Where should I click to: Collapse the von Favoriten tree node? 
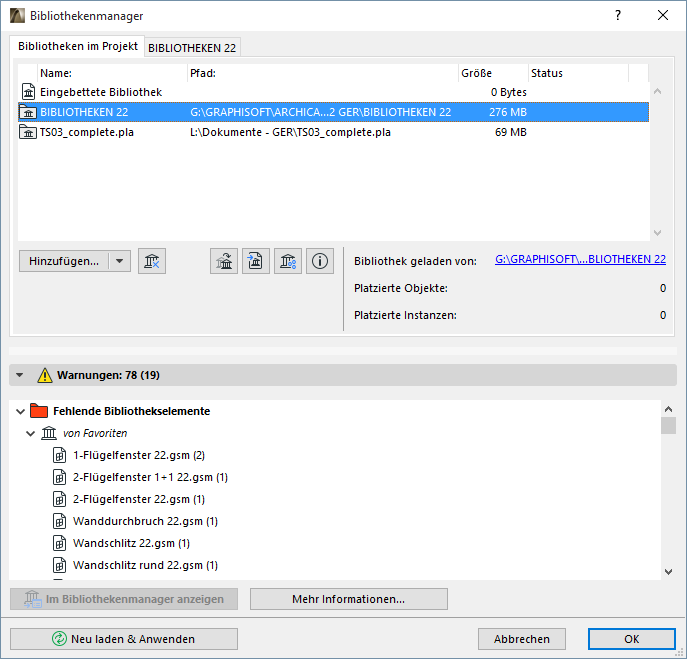tap(30, 434)
